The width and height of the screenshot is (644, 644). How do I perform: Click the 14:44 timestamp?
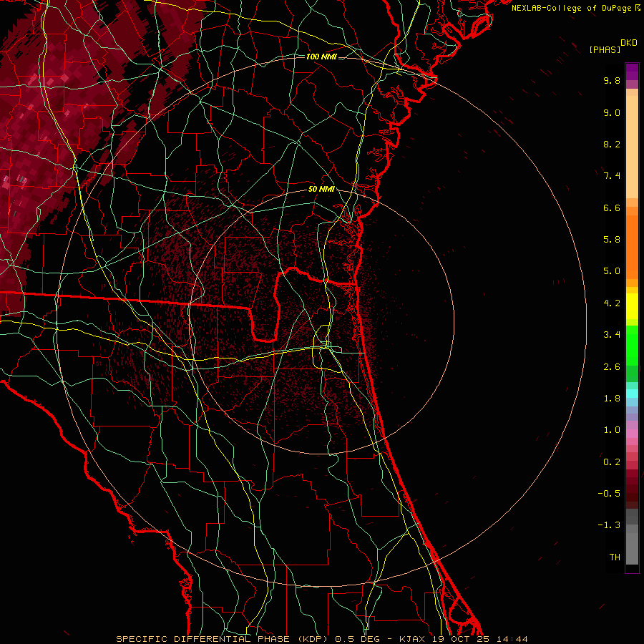tap(512, 639)
